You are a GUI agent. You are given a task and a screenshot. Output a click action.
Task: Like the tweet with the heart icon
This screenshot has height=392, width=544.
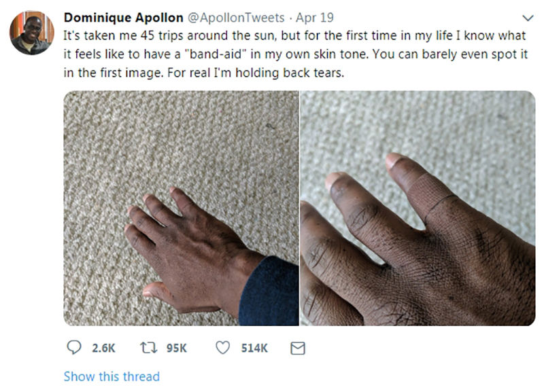click(x=222, y=348)
